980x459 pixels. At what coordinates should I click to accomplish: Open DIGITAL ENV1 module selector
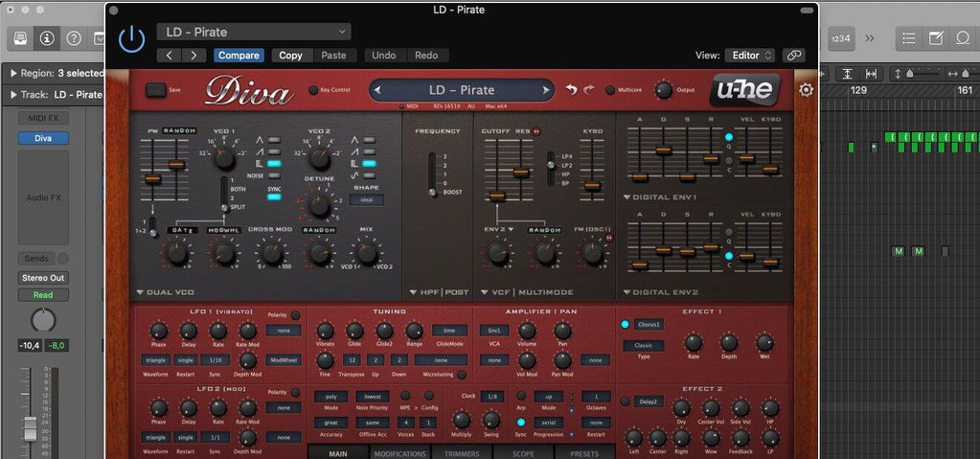pyautogui.click(x=660, y=197)
